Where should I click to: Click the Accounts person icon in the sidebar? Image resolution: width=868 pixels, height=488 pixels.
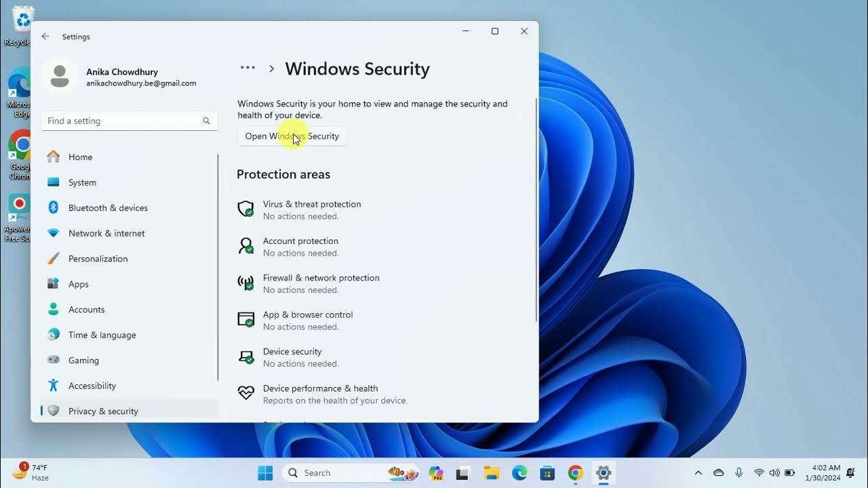[54, 309]
